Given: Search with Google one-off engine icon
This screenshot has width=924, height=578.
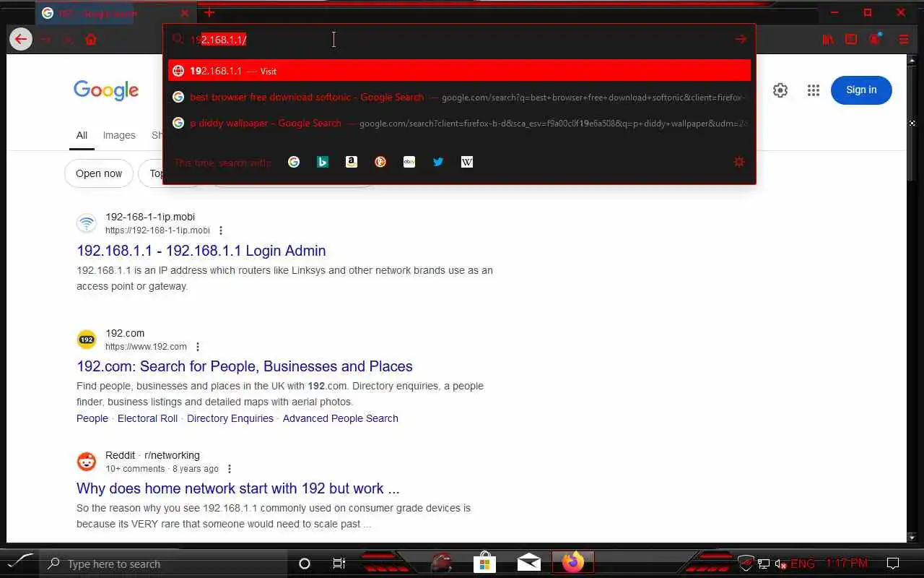Looking at the screenshot, I should click(294, 162).
